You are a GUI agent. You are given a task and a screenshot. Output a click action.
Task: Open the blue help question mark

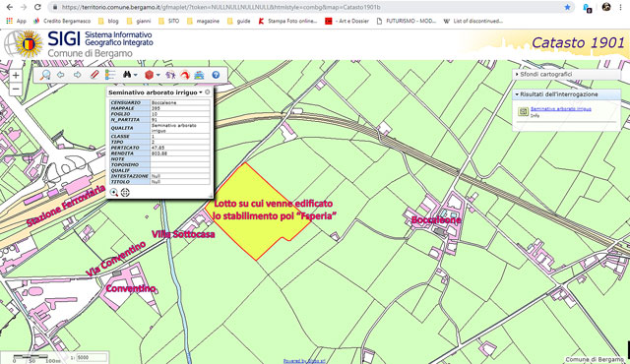point(216,75)
